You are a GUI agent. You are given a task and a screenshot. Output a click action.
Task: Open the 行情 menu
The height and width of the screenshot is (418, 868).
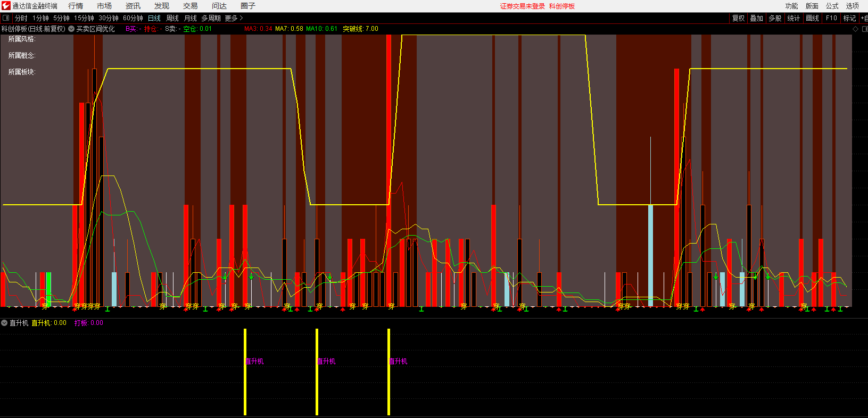click(76, 6)
